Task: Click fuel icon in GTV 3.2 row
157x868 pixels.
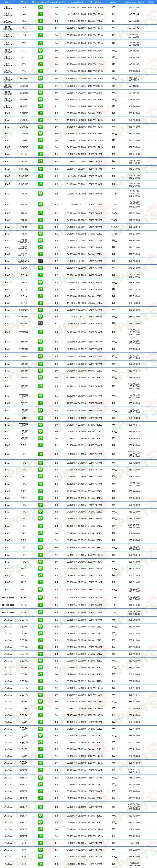Action: tap(40, 71)
